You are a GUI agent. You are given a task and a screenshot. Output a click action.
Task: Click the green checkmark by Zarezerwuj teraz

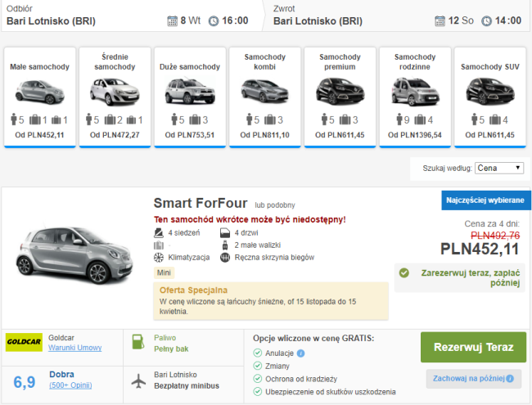tap(404, 272)
